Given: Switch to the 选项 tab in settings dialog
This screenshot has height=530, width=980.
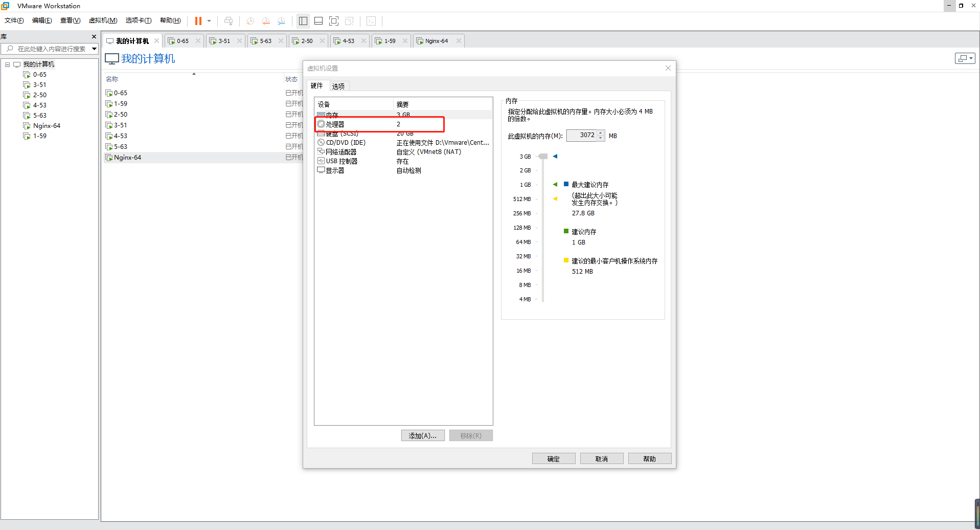Looking at the screenshot, I should click(x=338, y=86).
